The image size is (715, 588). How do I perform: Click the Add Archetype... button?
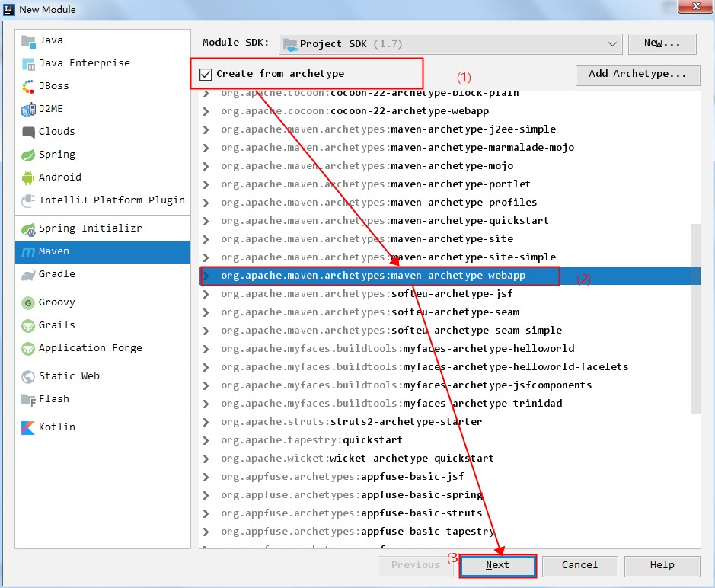pos(637,75)
